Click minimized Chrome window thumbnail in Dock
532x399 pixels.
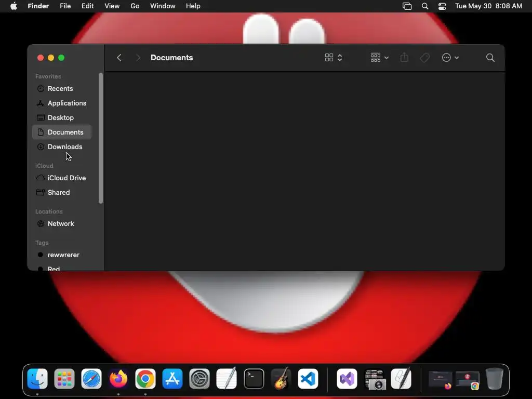468,380
